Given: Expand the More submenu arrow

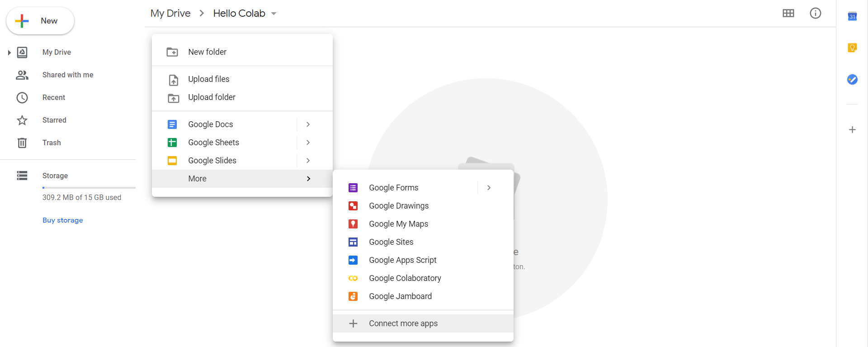Looking at the screenshot, I should tap(308, 179).
